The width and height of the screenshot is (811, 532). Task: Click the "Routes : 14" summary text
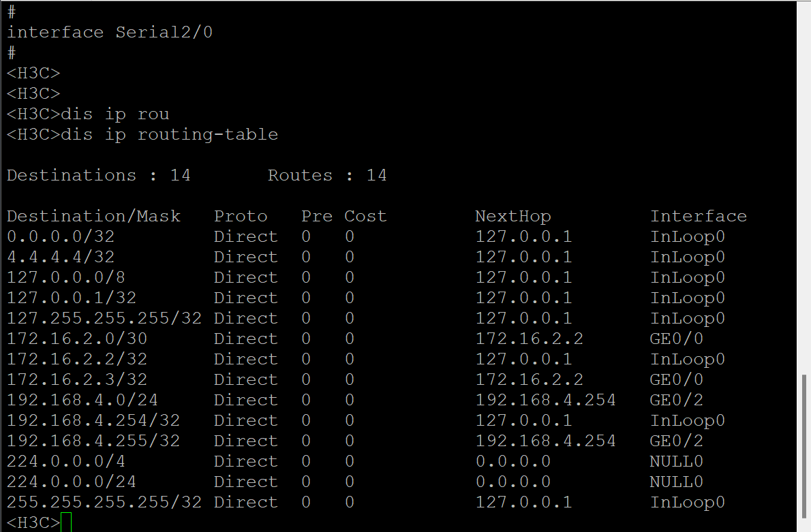327,176
